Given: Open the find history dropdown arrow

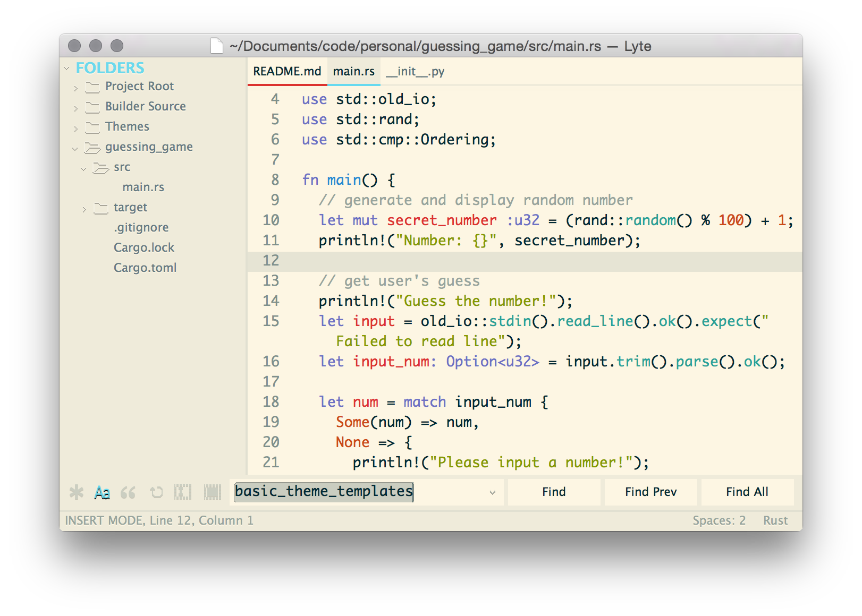Looking at the screenshot, I should 493,492.
